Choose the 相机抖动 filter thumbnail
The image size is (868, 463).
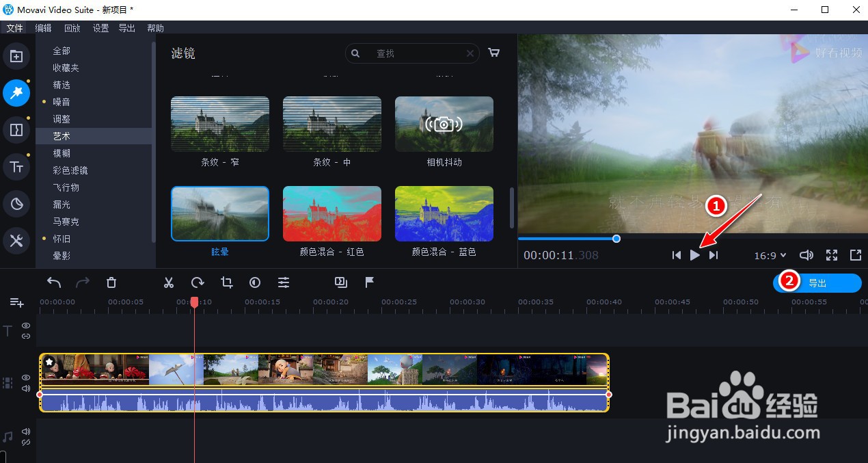point(444,124)
